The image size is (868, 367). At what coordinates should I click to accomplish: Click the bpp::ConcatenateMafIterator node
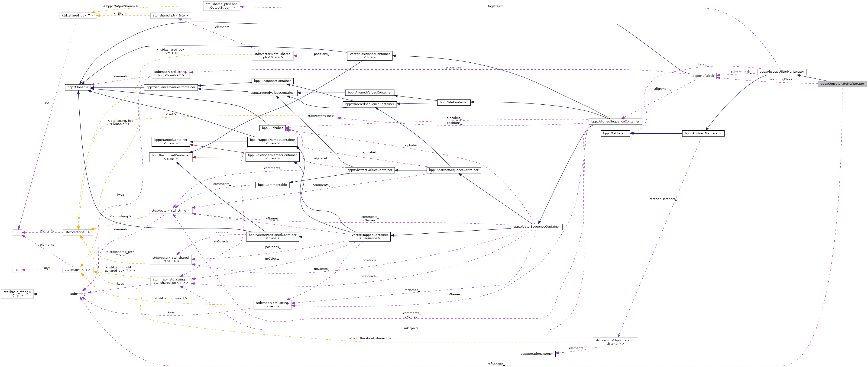click(x=842, y=84)
